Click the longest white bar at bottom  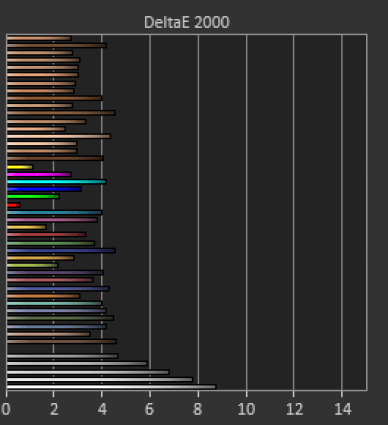(x=112, y=387)
